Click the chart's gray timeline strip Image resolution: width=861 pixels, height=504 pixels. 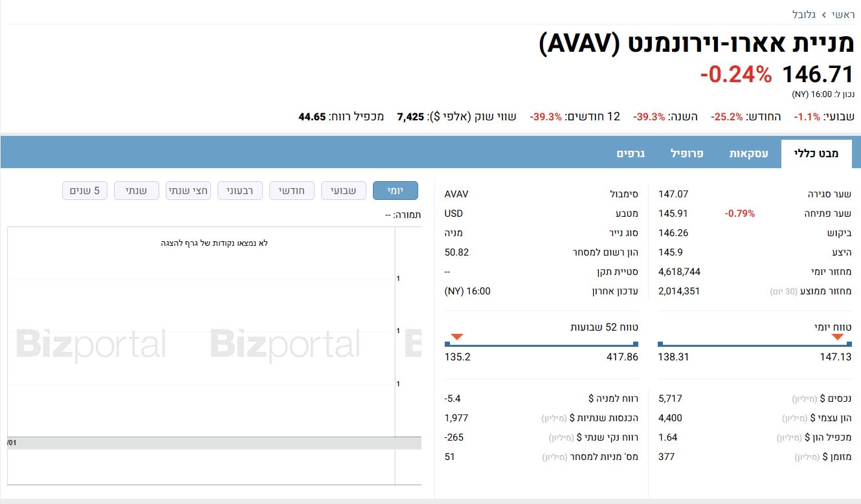pos(214,443)
